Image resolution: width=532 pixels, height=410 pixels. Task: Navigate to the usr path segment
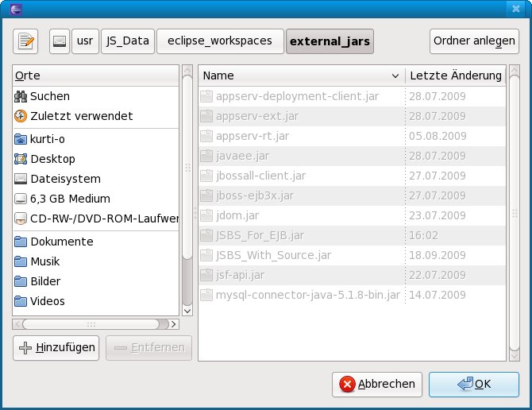[83, 41]
